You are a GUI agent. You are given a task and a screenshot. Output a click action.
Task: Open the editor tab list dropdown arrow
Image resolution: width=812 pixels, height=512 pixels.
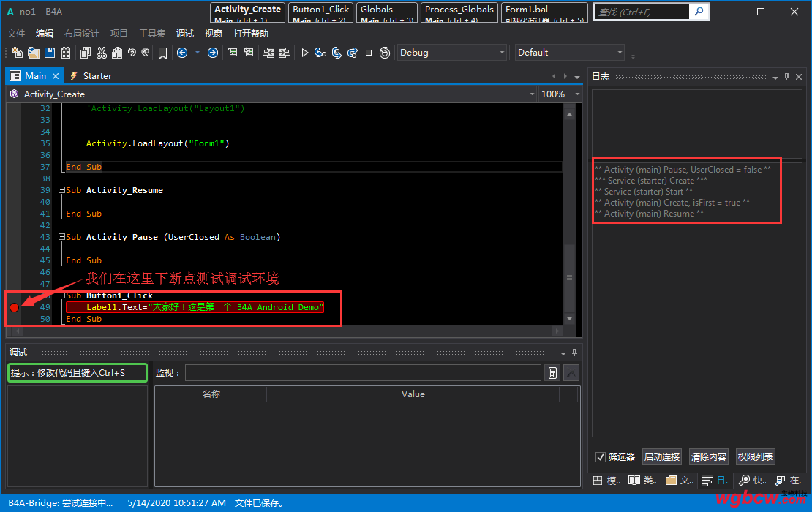pos(577,77)
